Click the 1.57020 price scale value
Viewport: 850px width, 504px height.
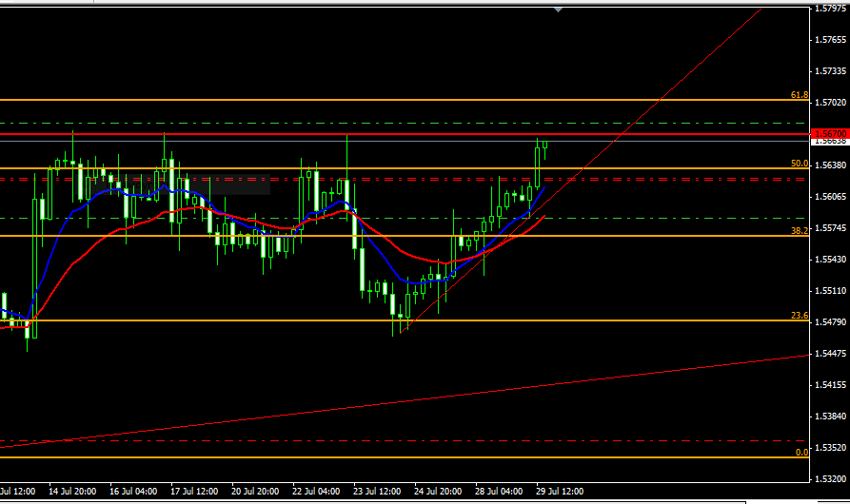click(830, 103)
